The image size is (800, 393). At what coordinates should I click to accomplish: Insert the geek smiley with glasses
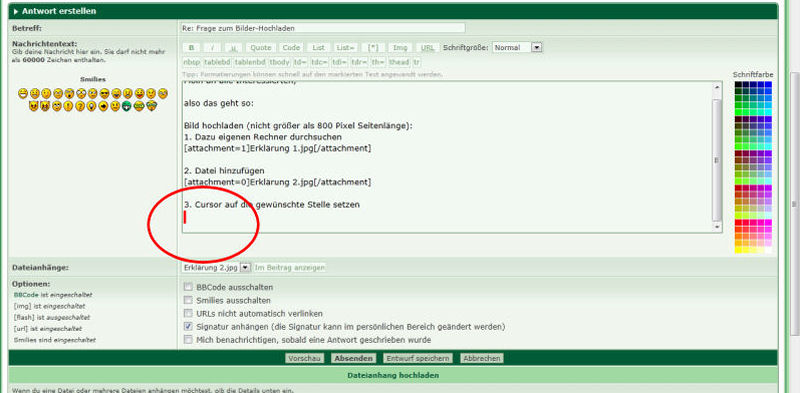coord(139,106)
